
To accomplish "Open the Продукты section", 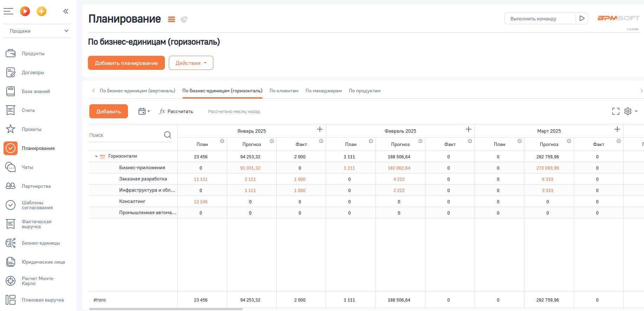I will click(x=33, y=53).
